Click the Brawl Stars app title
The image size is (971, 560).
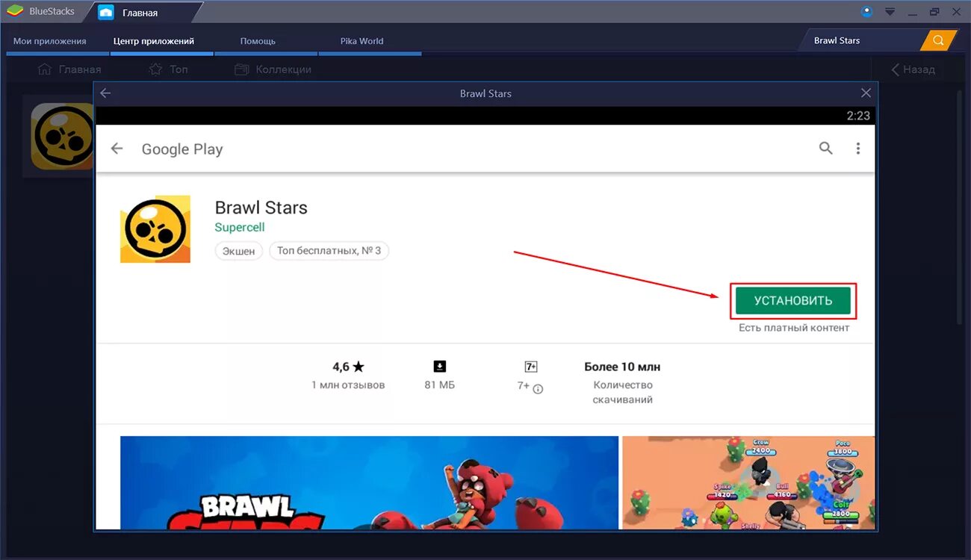click(261, 208)
